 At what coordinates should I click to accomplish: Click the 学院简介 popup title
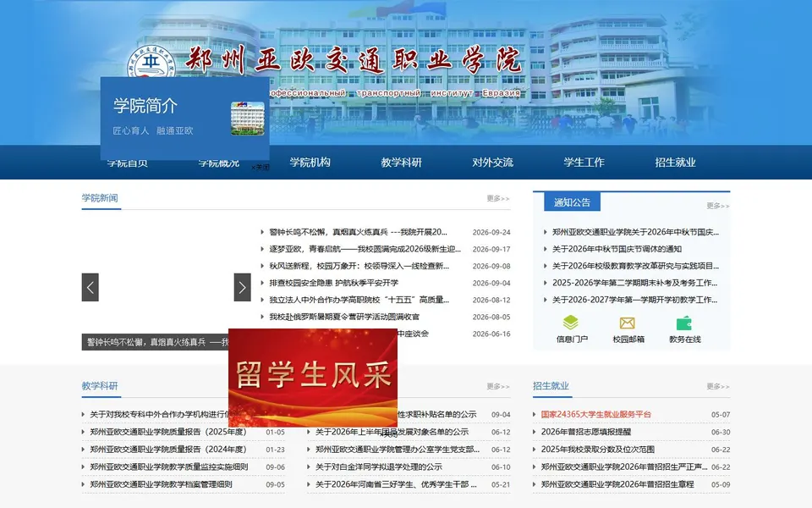point(145,106)
